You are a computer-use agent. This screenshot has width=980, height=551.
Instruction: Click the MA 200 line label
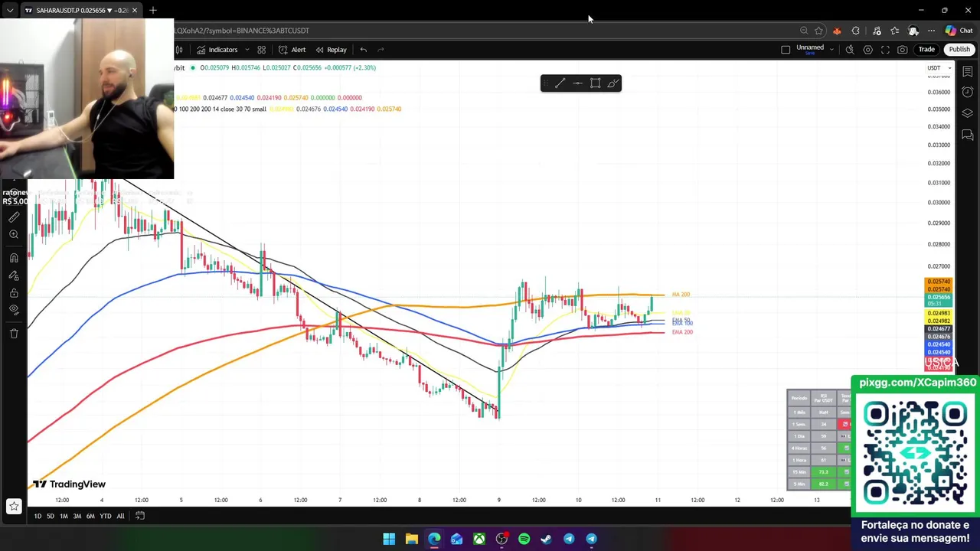(x=681, y=295)
